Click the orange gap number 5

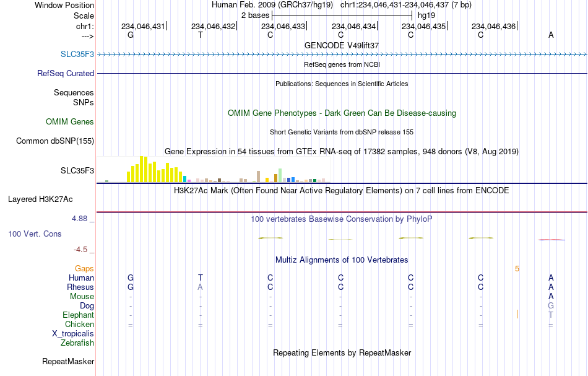point(517,268)
